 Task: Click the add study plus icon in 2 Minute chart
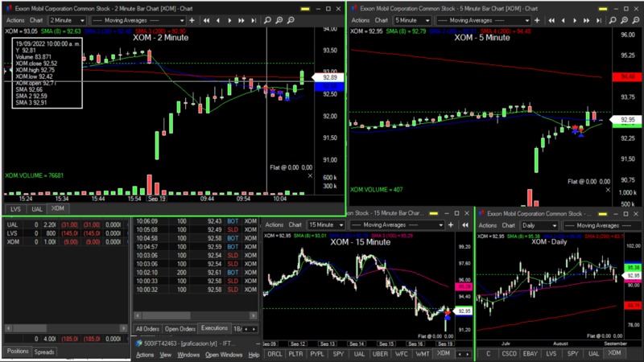pos(191,19)
